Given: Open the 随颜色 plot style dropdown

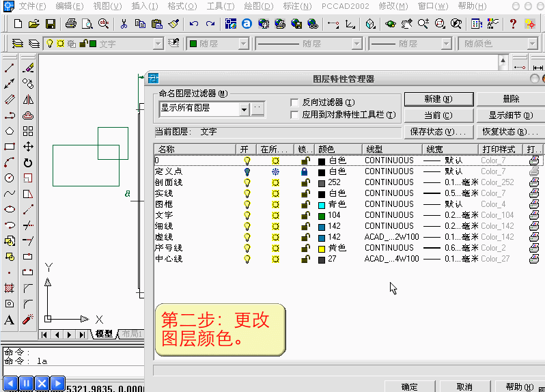Looking at the screenshot, I should pos(532,44).
